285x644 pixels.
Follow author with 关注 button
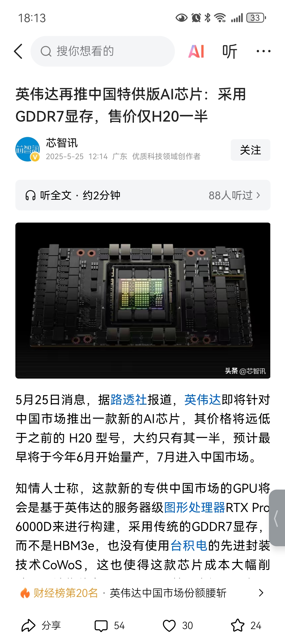[x=250, y=150]
